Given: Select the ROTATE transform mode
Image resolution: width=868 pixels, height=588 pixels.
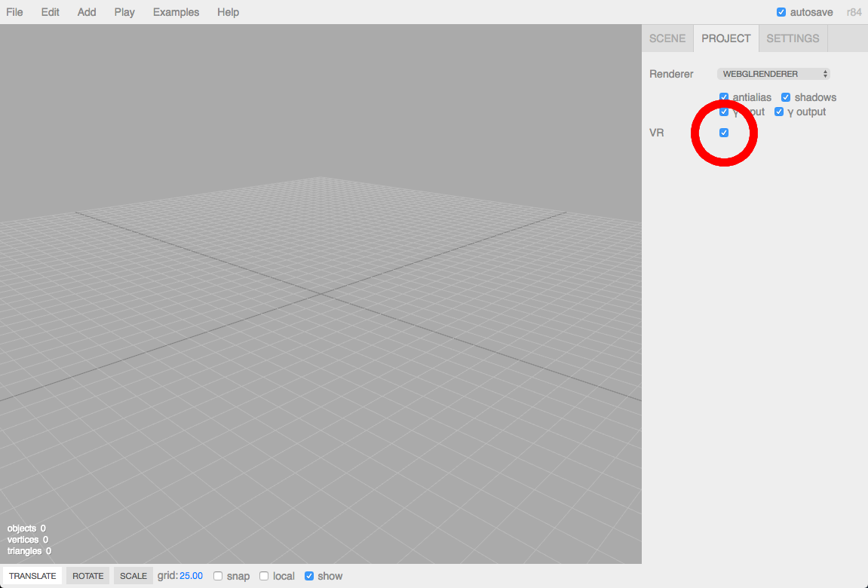Looking at the screenshot, I should point(88,576).
